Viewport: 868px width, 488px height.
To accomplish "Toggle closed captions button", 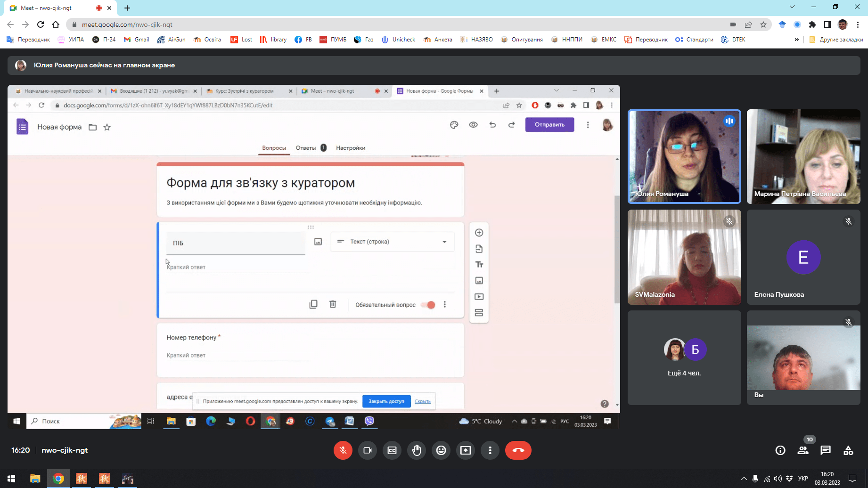I will [392, 450].
